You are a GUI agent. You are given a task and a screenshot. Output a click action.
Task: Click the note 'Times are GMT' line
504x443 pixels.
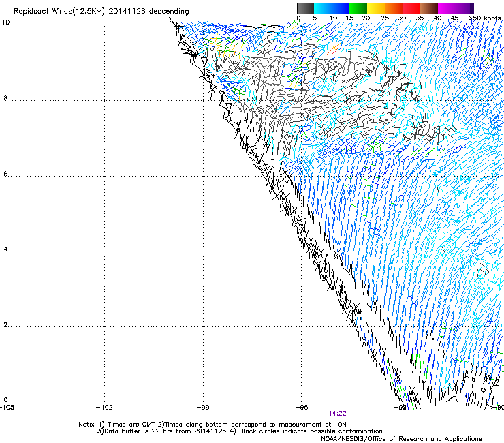coord(212,425)
